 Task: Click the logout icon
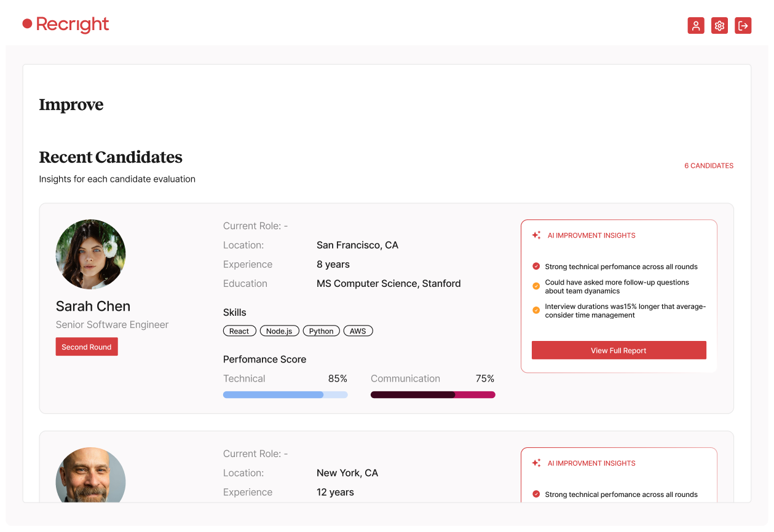point(743,25)
